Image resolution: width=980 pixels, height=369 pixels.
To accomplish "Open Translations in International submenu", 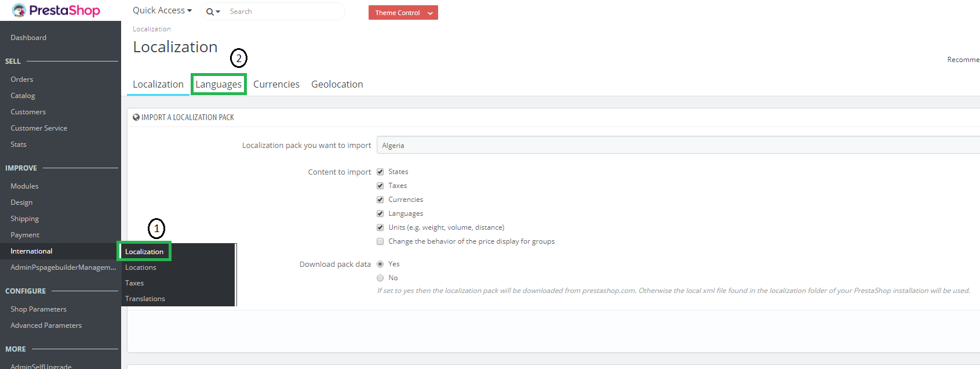I will pos(145,299).
